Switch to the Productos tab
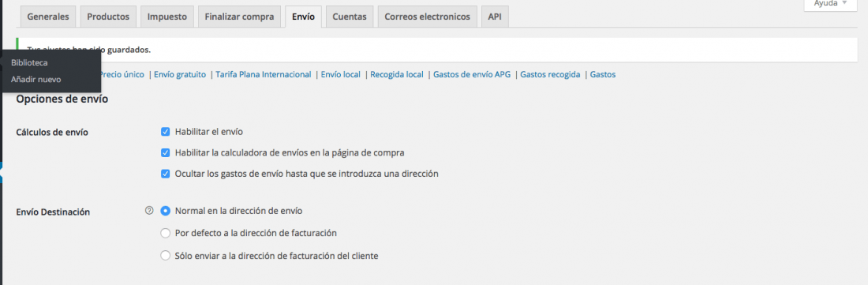 click(x=108, y=17)
